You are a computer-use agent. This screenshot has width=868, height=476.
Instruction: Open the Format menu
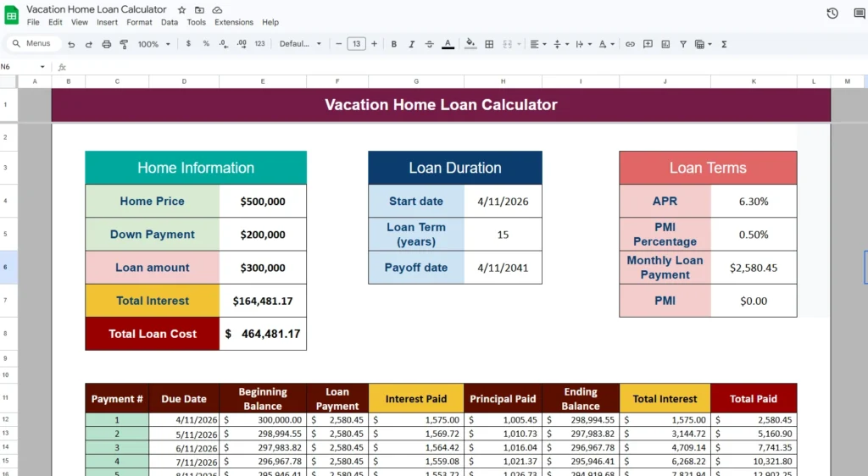point(139,22)
